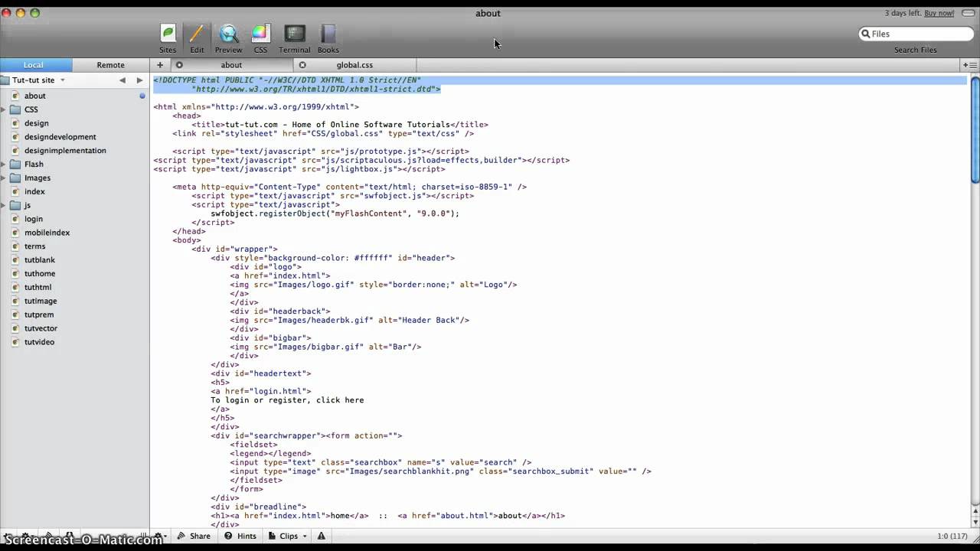The image size is (980, 551).
Task: Open the Hints panel
Action: pyautogui.click(x=240, y=536)
